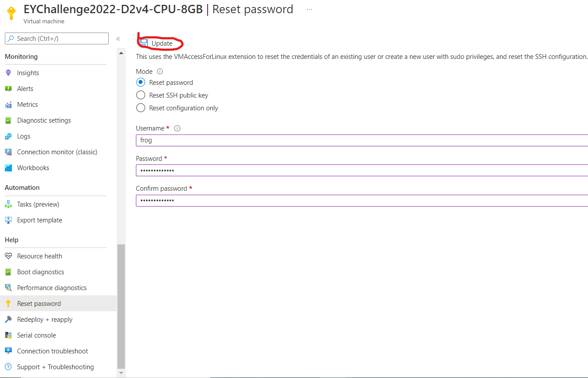
Task: Click the Insights lightbulb icon
Action: pos(8,73)
